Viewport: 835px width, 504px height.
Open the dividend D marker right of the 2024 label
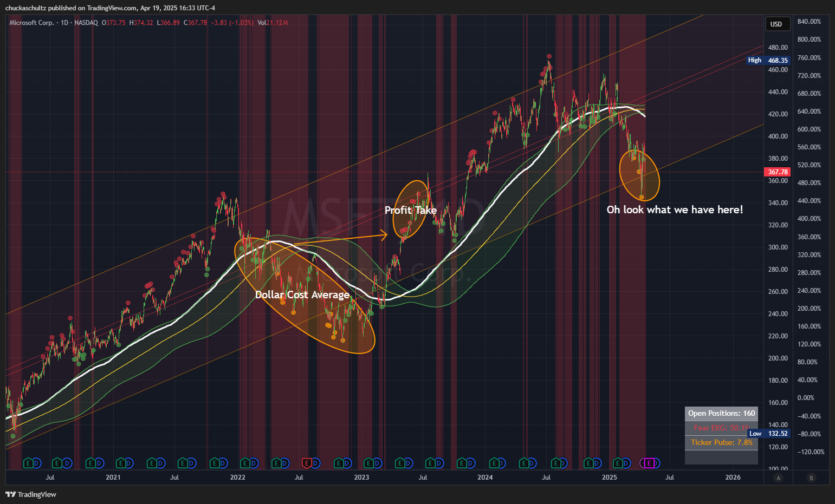(502, 463)
